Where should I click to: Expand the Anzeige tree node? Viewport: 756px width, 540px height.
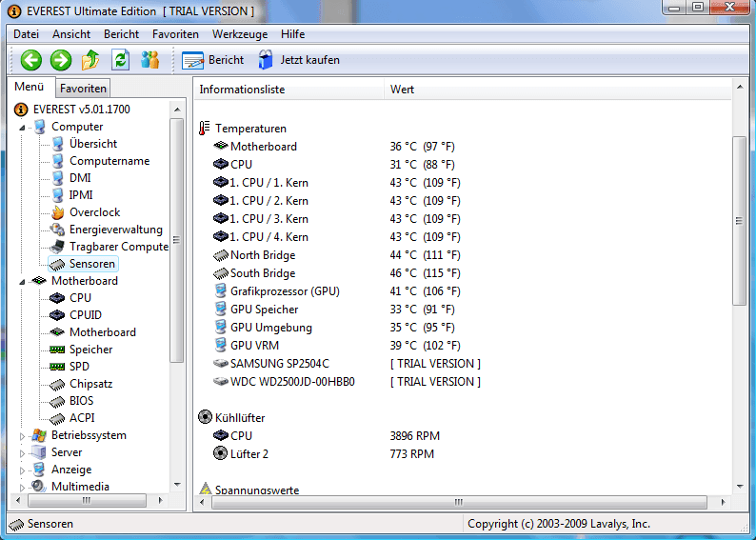[22, 470]
